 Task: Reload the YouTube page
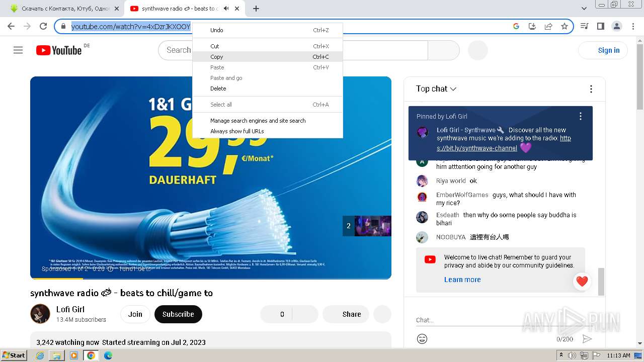pos(43,26)
